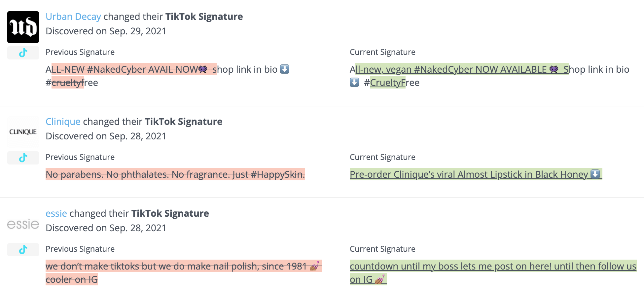Click #CrueltyFree hashtag in Urban Decay current signature
This screenshot has height=290, width=644.
click(x=391, y=83)
